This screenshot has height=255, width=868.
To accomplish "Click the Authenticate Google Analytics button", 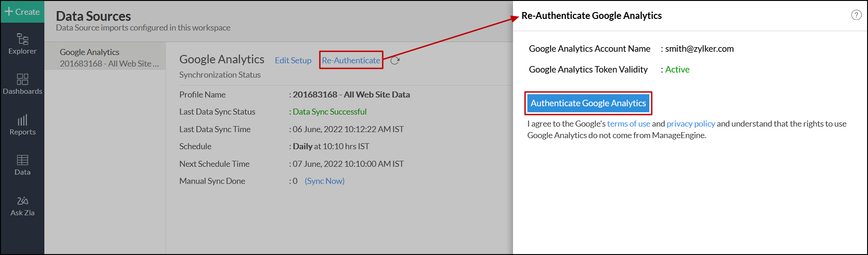I will coord(588,103).
